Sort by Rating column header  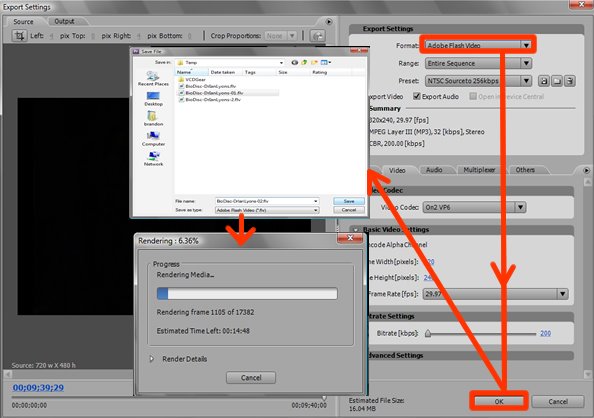point(330,72)
